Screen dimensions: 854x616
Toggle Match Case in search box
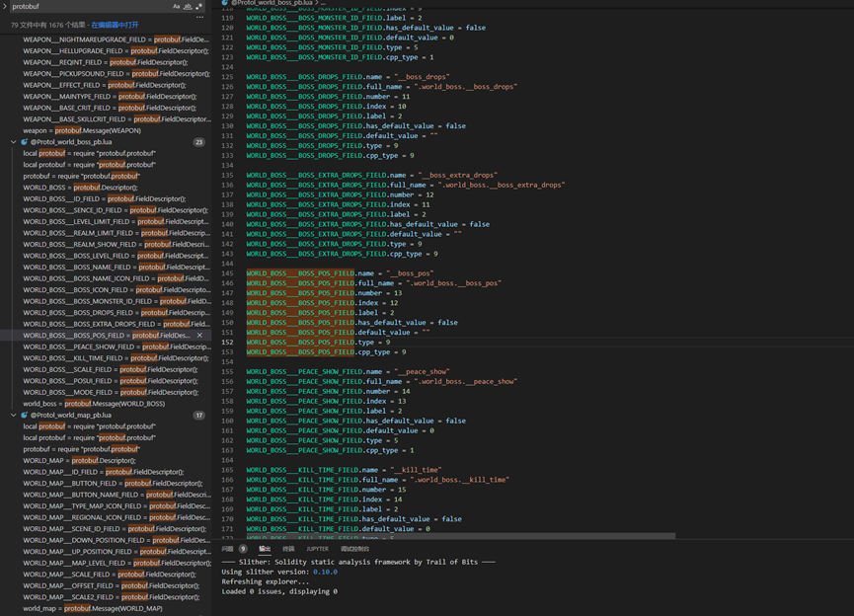point(177,6)
